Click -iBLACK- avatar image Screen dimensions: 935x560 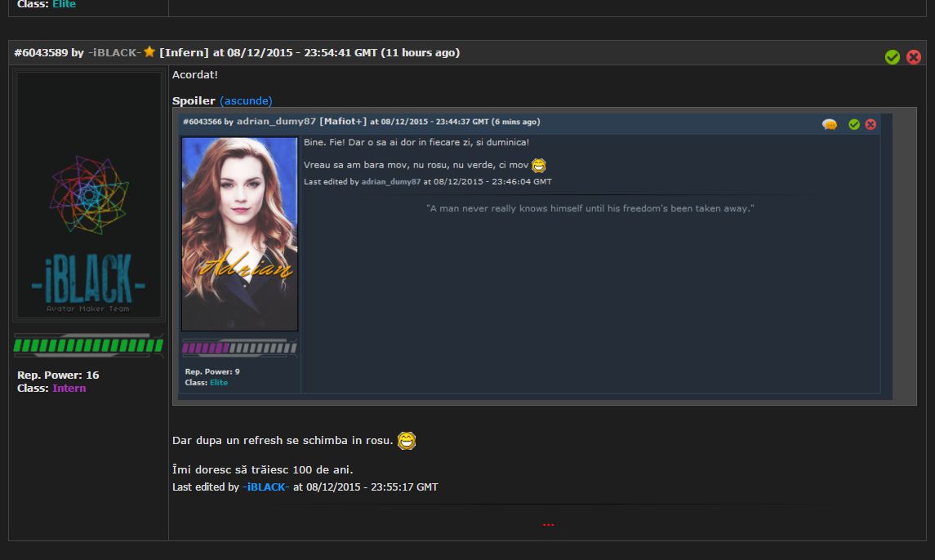point(89,196)
